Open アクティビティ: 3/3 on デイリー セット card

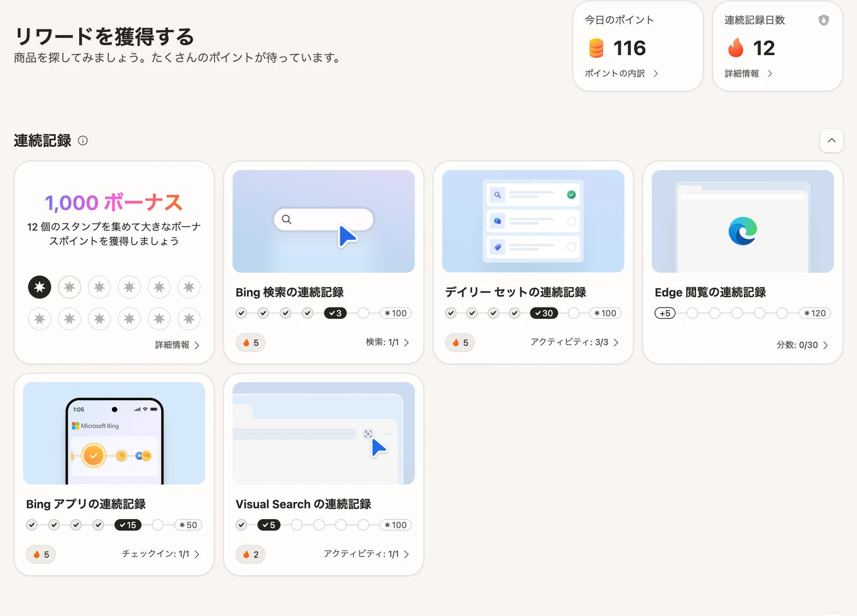pos(574,342)
